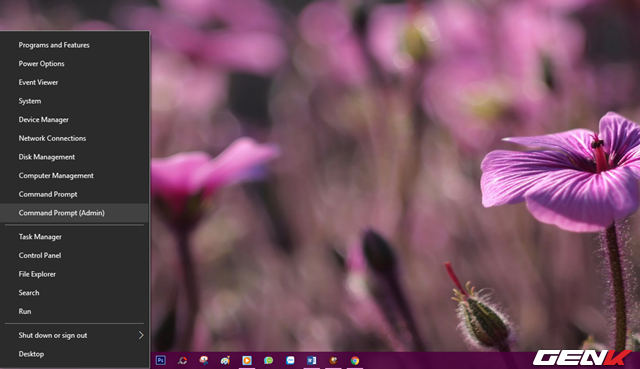Open the brown round taskbar icon
Viewport: 640px width, 369px height.
point(333,360)
